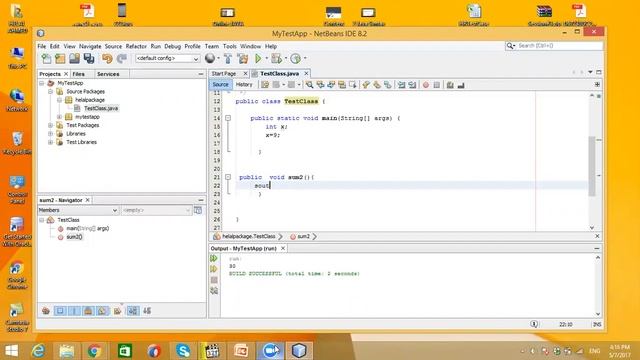Select main(String[] args) in Navigator
This screenshot has width=640, height=360.
87,229
